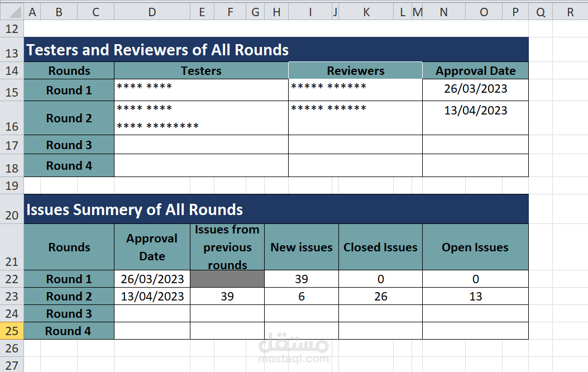Viewport: 588px width, 372px height.
Task: Click the gray shaded cell in Round 1 row
Action: coord(227,279)
